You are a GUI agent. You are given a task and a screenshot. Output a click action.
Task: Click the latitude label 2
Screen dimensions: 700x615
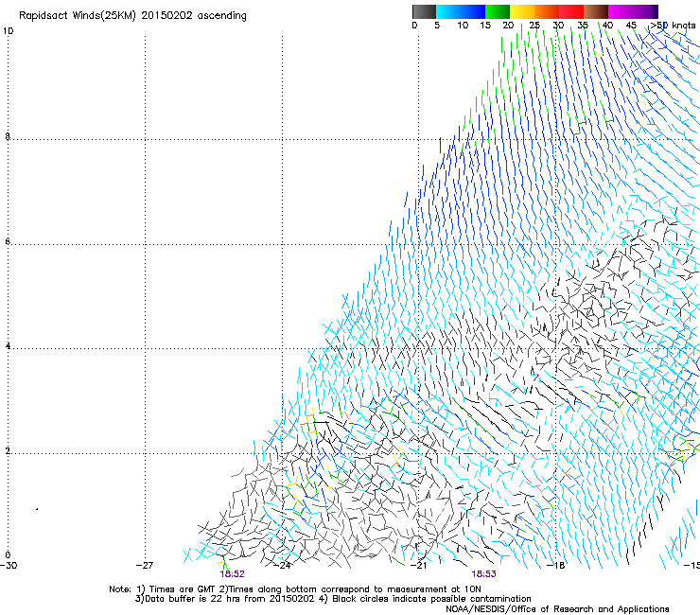(x=8, y=451)
